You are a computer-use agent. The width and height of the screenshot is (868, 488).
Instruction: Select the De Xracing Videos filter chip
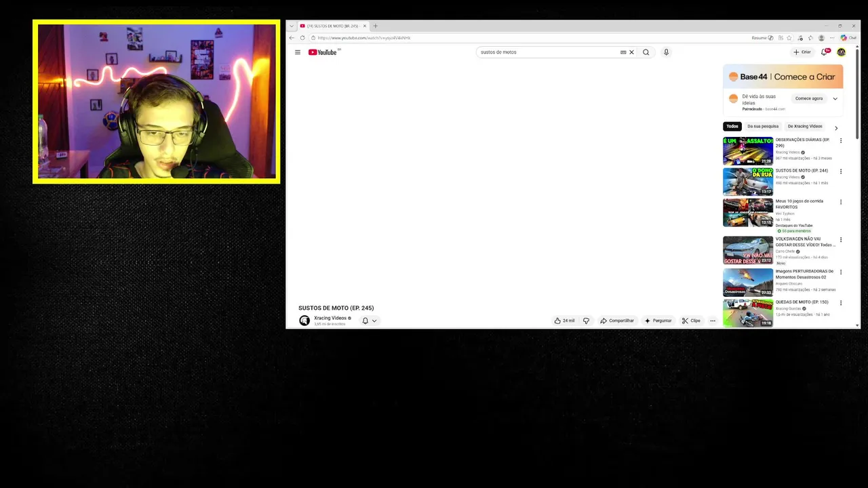pos(805,126)
